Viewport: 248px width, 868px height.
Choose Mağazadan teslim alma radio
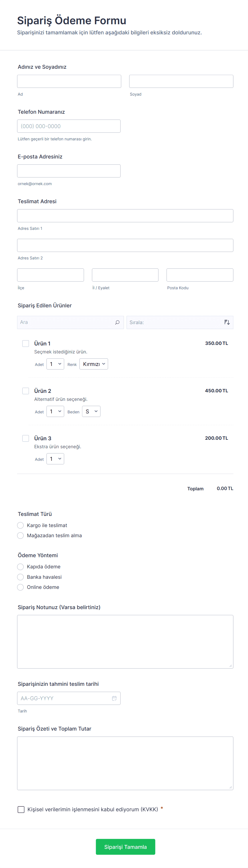coord(21,535)
